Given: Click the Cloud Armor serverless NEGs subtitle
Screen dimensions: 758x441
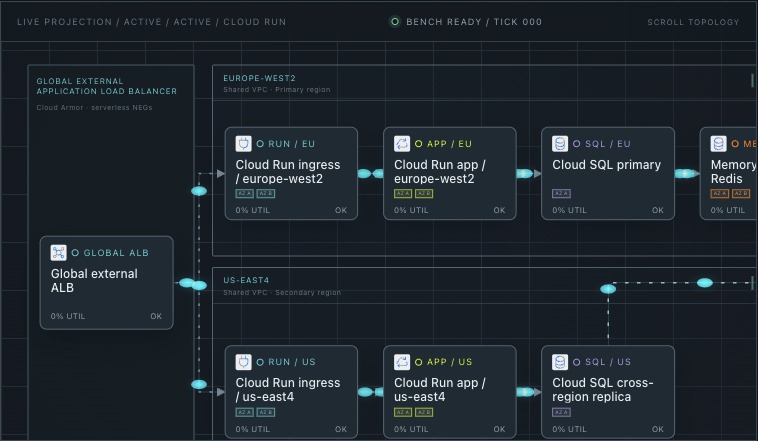Looking at the screenshot, I should [x=94, y=107].
